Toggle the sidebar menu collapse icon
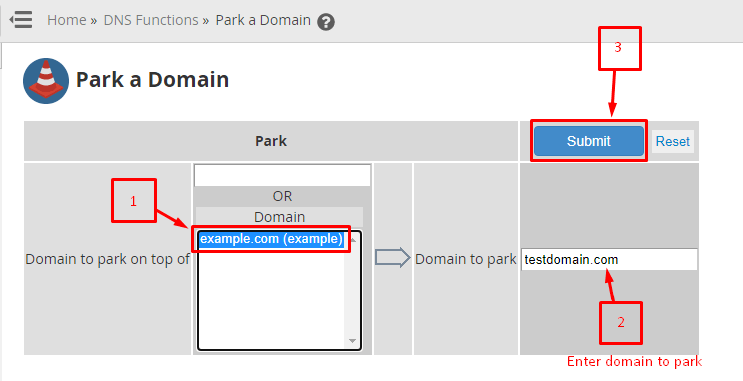 coord(21,20)
